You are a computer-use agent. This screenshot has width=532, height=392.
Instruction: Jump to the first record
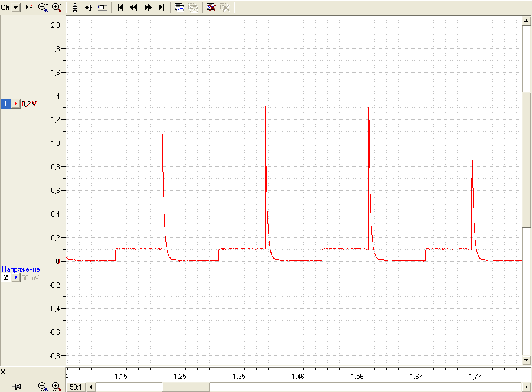[x=120, y=8]
